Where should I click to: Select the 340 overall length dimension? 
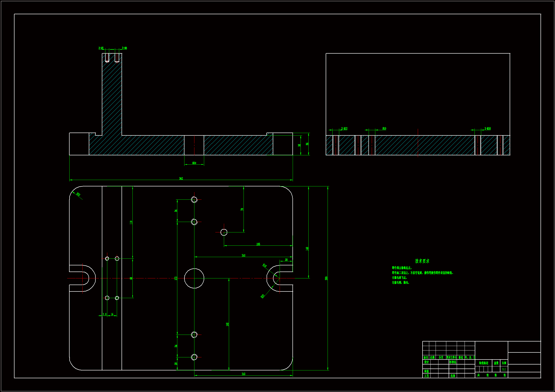tap(181, 179)
